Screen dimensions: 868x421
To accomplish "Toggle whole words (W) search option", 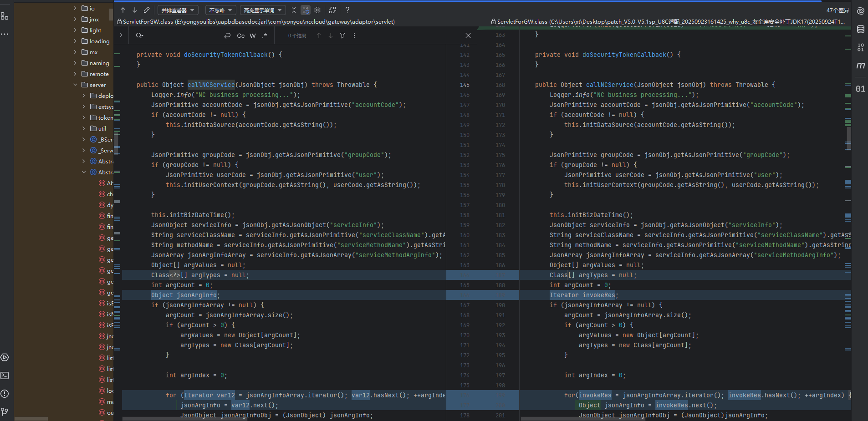I will tap(253, 36).
